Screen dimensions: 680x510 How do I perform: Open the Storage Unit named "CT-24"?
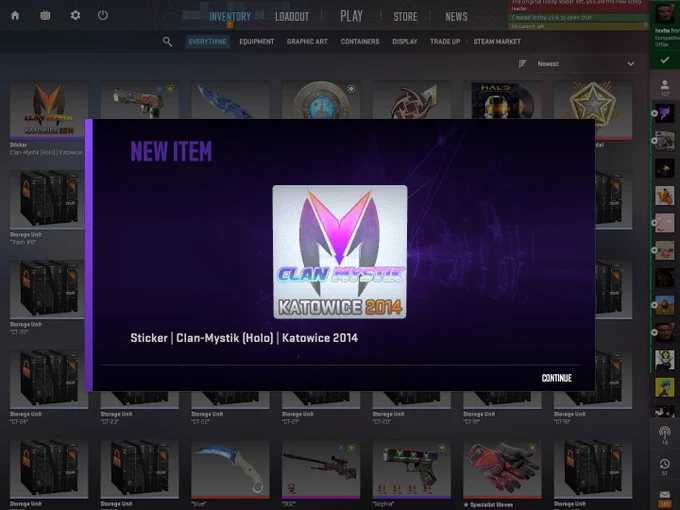tap(47, 380)
